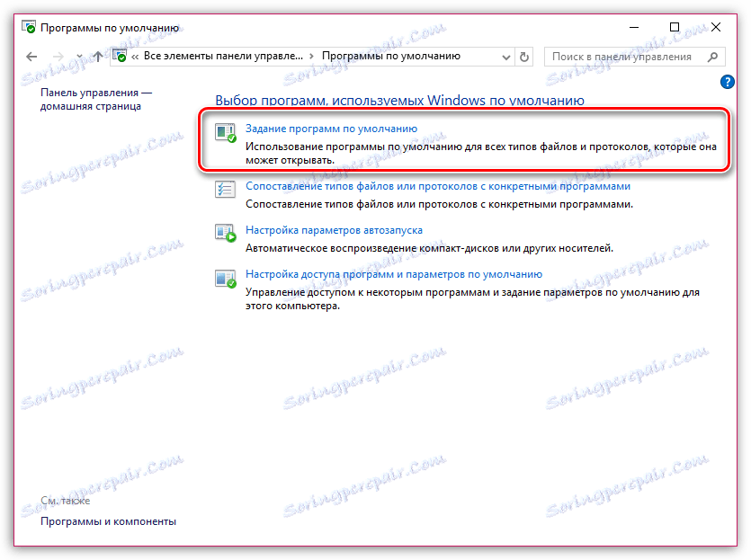Go to Панель управления — домашняя страница

coord(96,99)
